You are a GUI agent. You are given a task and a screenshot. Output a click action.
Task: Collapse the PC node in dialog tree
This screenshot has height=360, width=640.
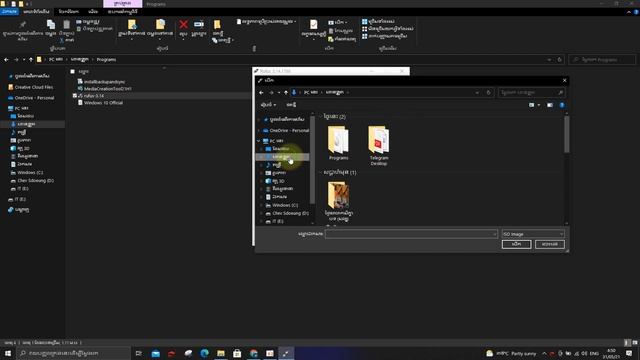pos(259,141)
